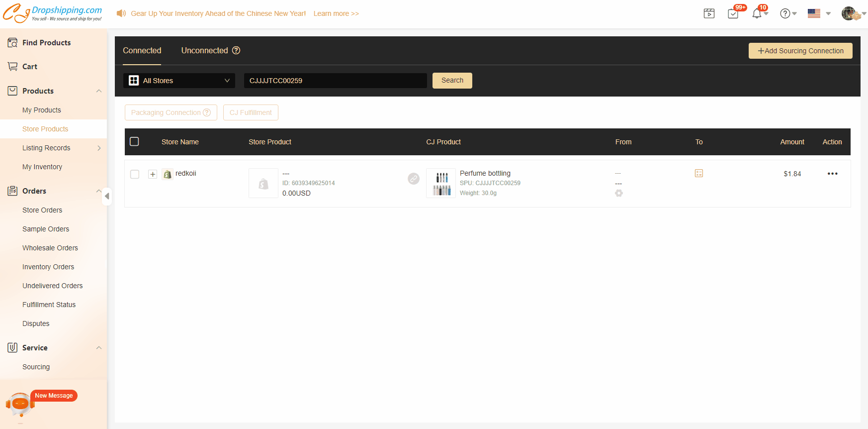868x429 pixels.
Task: Click the gear icon in From column
Action: (x=618, y=193)
